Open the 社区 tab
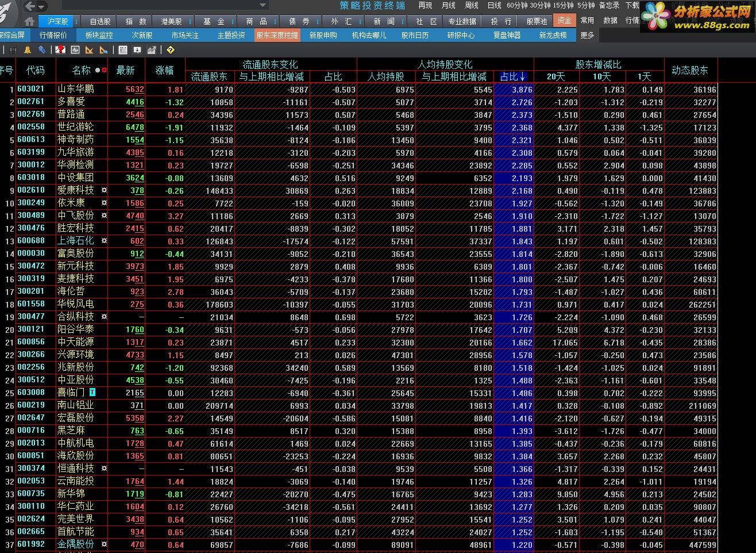Viewport: 756px width, 553px height. pos(426,21)
